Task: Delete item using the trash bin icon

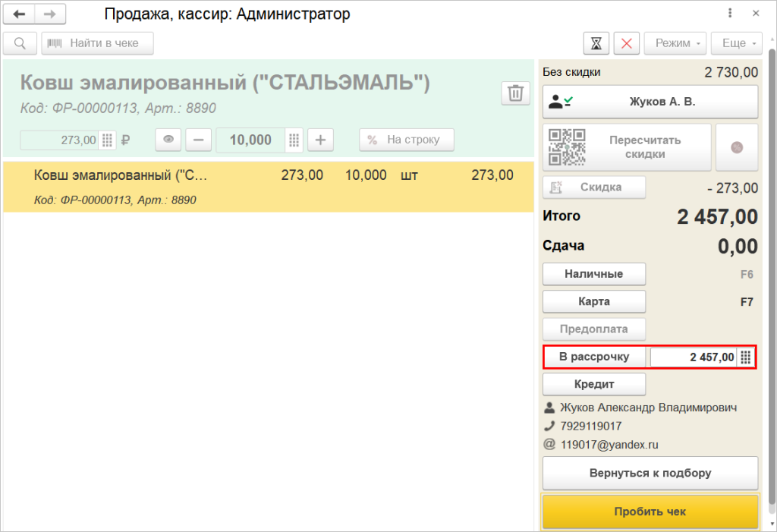Action: pyautogui.click(x=515, y=93)
